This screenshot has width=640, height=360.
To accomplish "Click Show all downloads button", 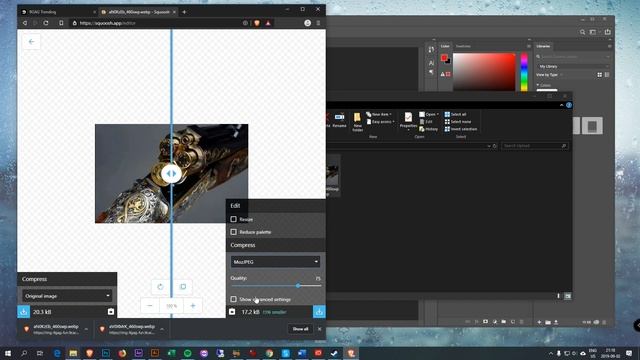I will tap(300, 329).
